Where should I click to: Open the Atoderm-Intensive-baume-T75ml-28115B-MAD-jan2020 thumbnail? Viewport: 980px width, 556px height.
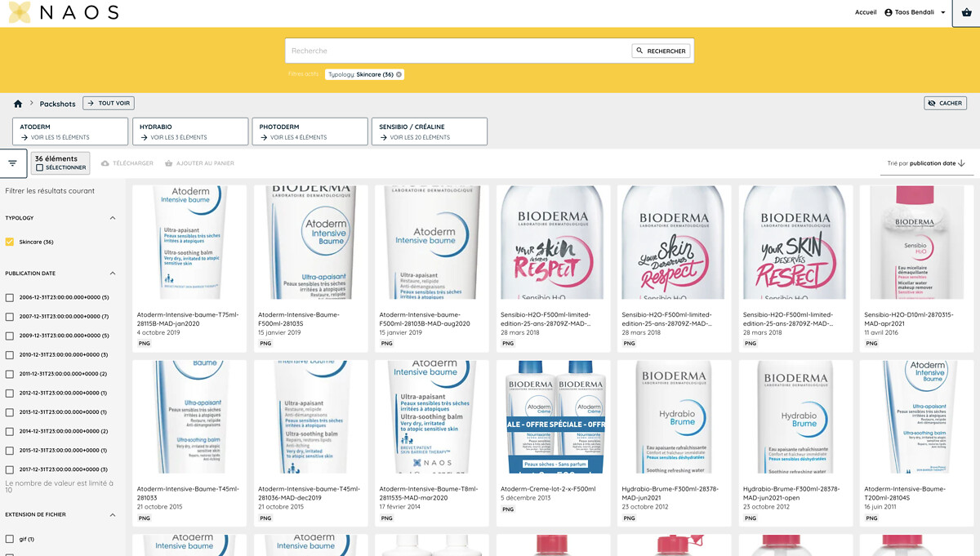tap(189, 243)
